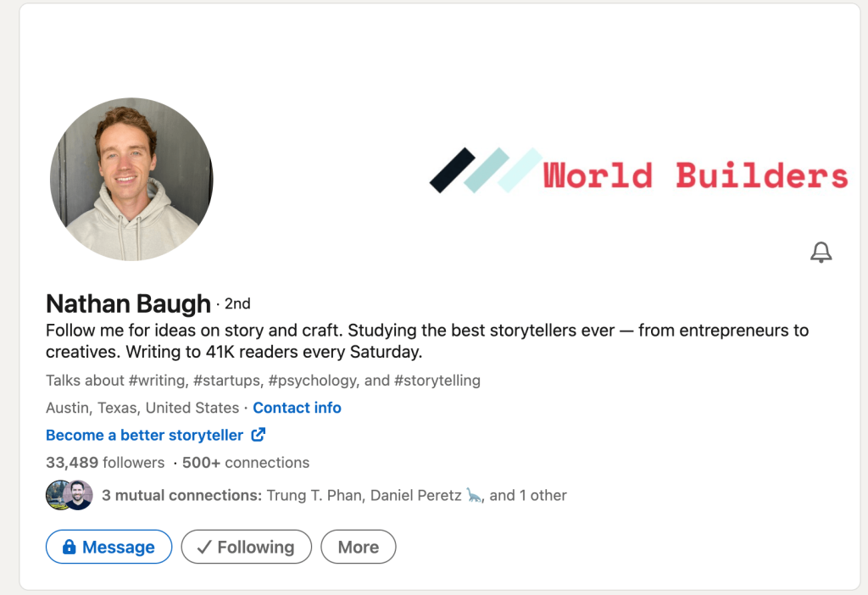This screenshot has width=868, height=595.
Task: View the 33,489 followers count
Action: tap(105, 462)
